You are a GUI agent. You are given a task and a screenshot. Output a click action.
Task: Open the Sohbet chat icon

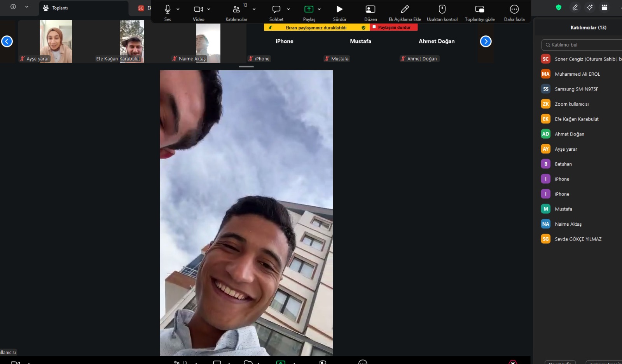coord(276,9)
